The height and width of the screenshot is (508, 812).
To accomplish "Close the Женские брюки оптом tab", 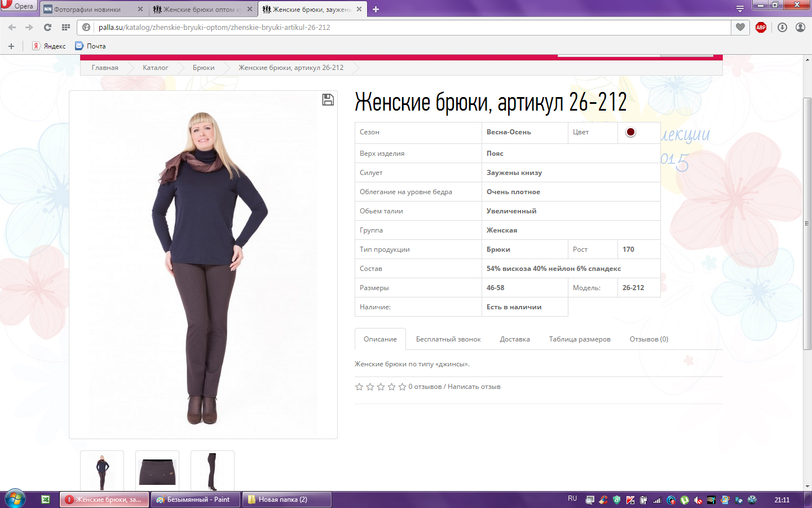I will coord(250,9).
